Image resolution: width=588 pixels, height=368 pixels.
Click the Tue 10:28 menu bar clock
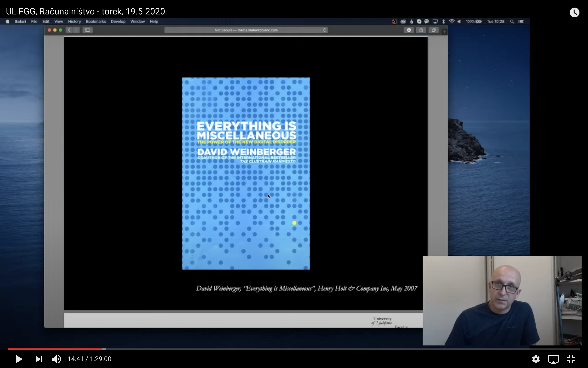(x=496, y=21)
